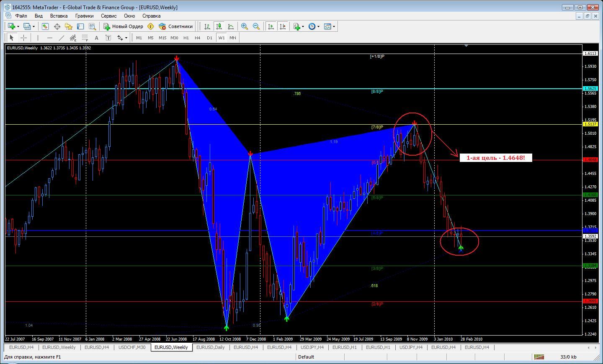Screen dimensions: 603x364
Task: Toggle chart shift
Action: (283, 26)
